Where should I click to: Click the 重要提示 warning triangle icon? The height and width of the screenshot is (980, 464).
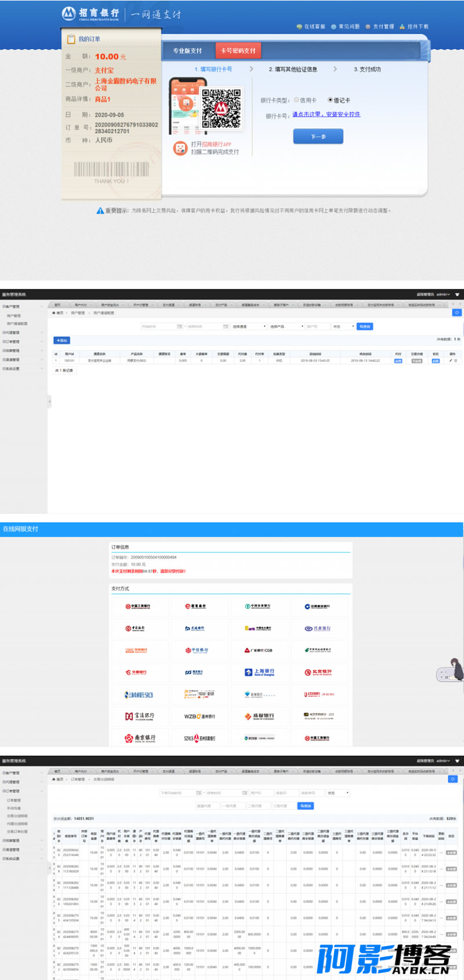[x=100, y=211]
